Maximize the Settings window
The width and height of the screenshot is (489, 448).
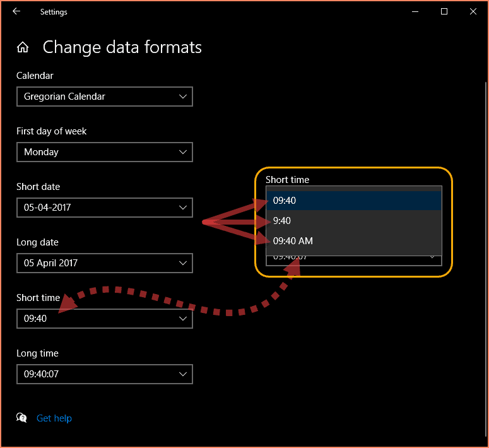444,11
